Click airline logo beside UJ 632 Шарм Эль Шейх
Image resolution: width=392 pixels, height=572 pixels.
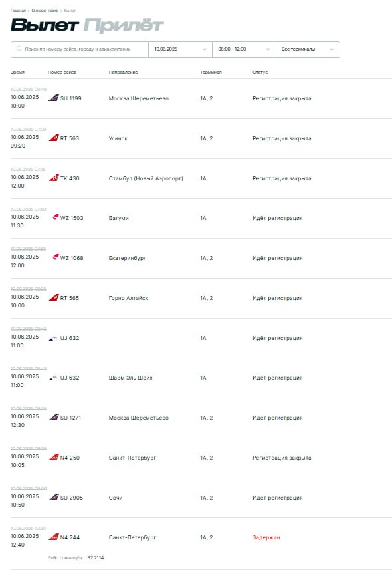tap(53, 378)
